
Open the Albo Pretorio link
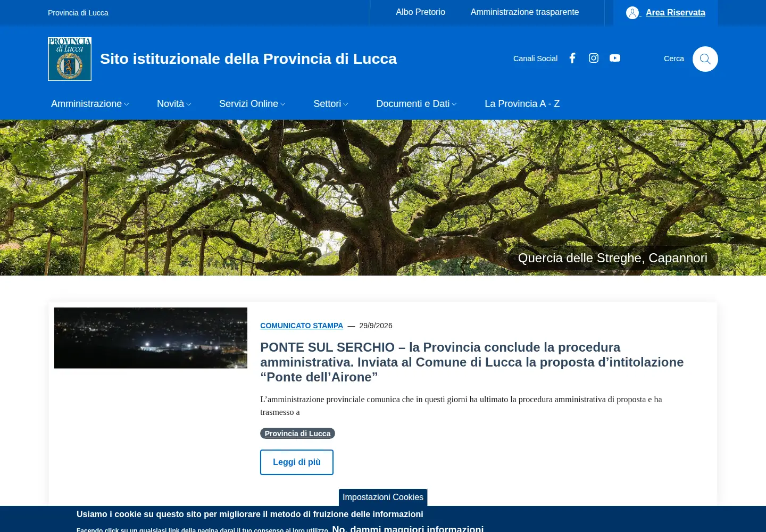click(420, 12)
